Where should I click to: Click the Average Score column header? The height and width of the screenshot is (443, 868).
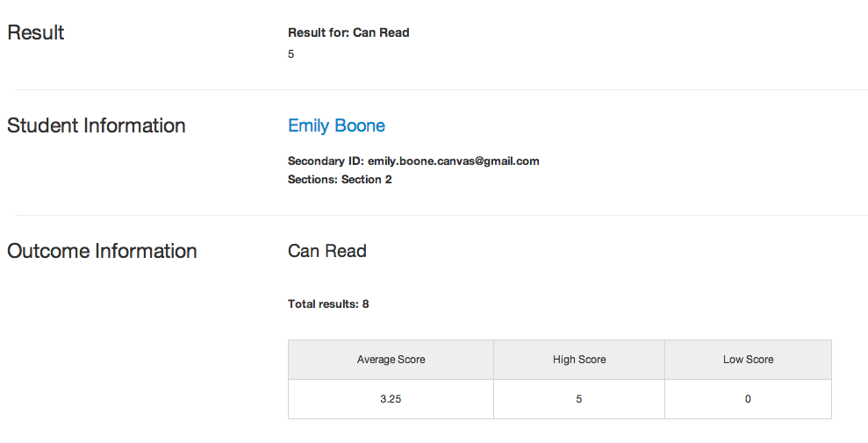pyautogui.click(x=391, y=360)
